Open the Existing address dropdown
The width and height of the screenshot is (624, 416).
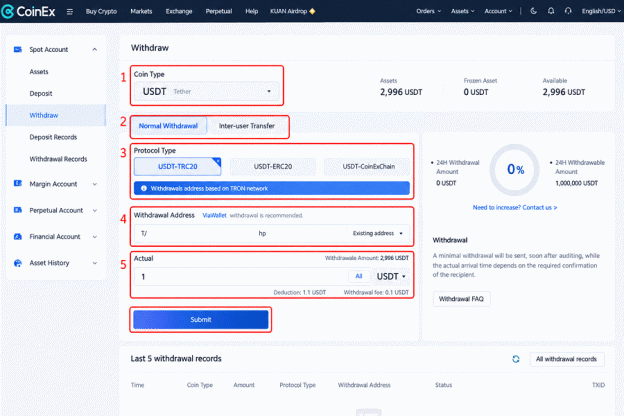point(378,233)
